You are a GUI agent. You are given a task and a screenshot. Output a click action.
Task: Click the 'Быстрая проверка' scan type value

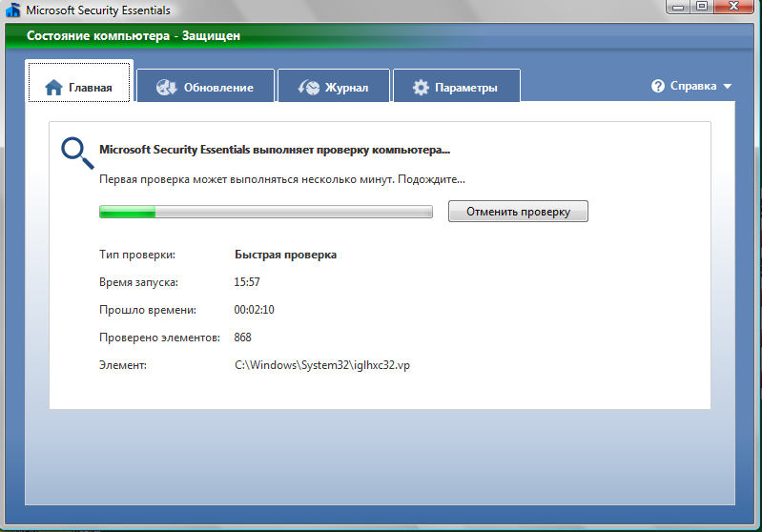[x=285, y=255]
